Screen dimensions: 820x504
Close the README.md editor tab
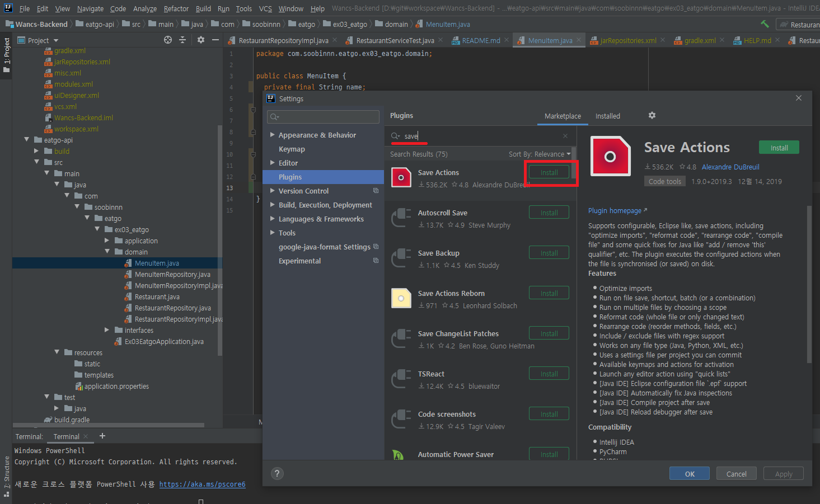point(507,40)
